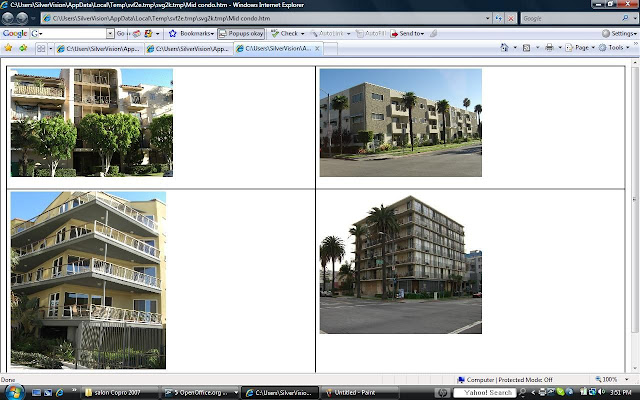Viewport: 640px width, 400px height.
Task: Toggle the Popups okay blocker button
Action: point(241,33)
